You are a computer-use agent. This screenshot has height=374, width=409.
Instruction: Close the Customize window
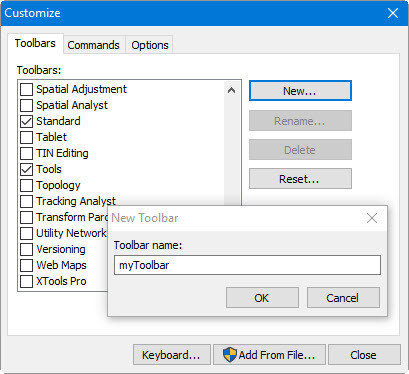pos(393,13)
